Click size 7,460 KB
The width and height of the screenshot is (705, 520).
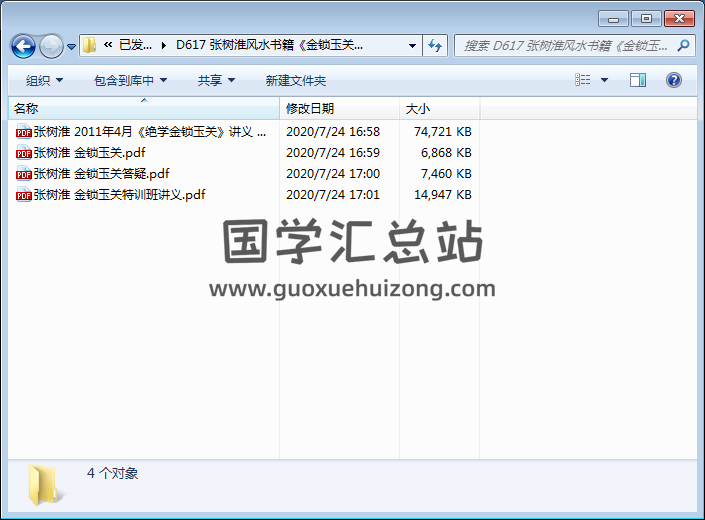tap(446, 173)
